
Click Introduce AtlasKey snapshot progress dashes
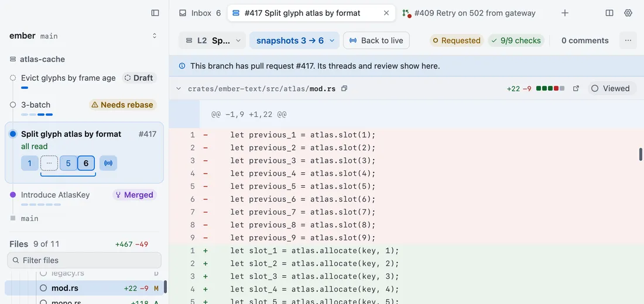(41, 204)
